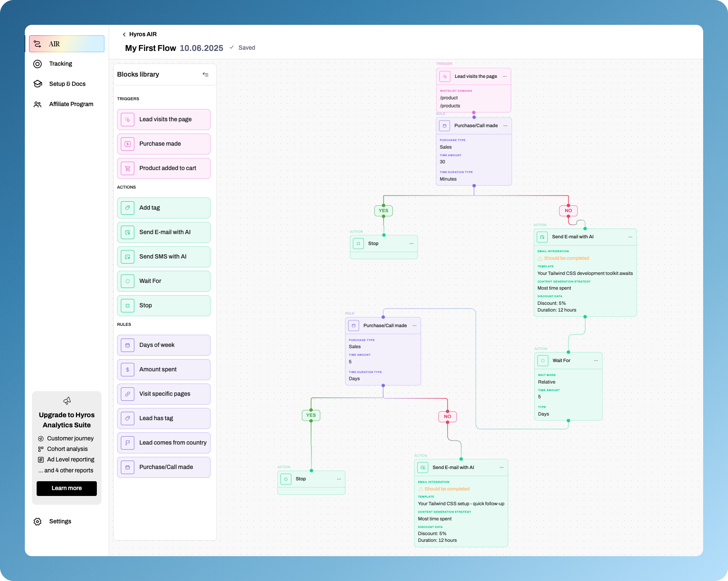Select the lower YES branch label
The width and height of the screenshot is (728, 581).
311,415
